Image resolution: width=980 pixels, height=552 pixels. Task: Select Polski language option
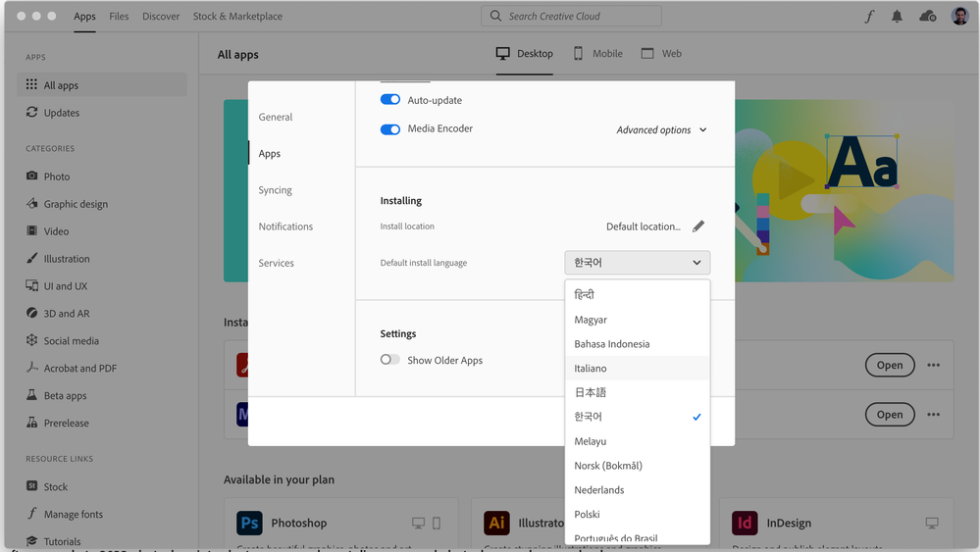point(638,514)
